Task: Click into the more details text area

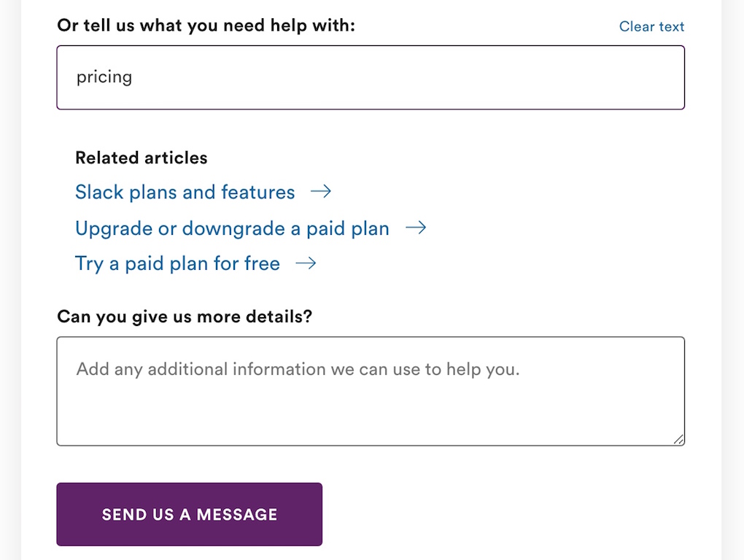Action: [x=371, y=391]
